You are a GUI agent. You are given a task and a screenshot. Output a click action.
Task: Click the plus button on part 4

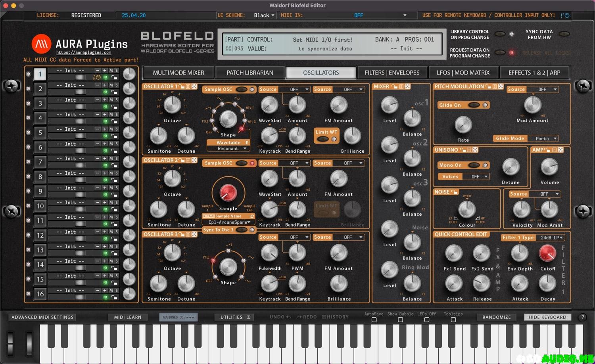[x=105, y=115]
